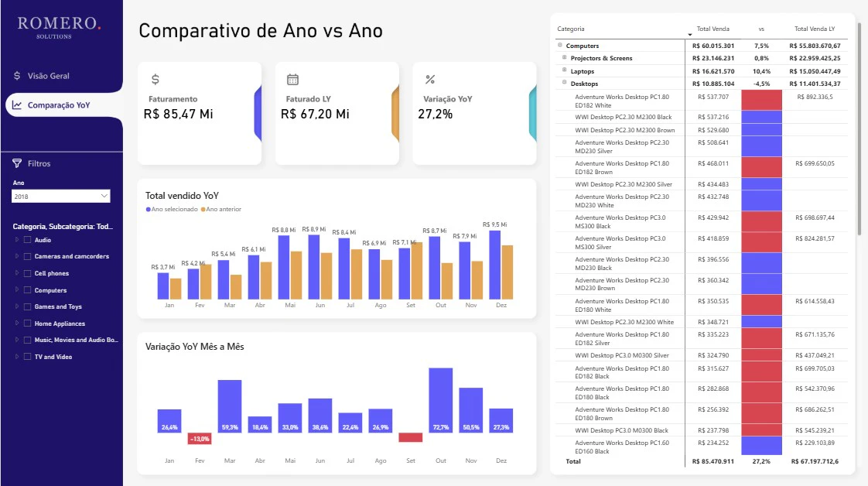The height and width of the screenshot is (486, 868).
Task: Click the Laptops variation 10,4% cell
Action: tap(761, 71)
